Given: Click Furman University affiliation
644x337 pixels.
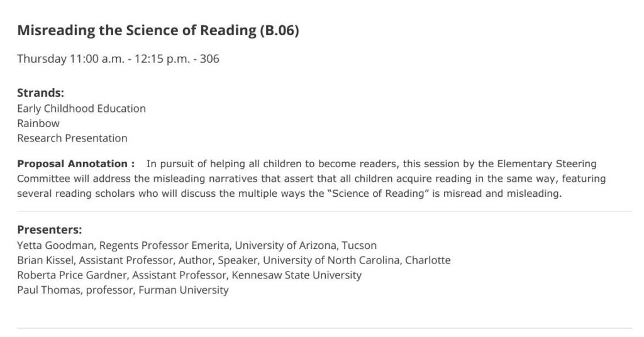Looking at the screenshot, I should click(x=184, y=290).
